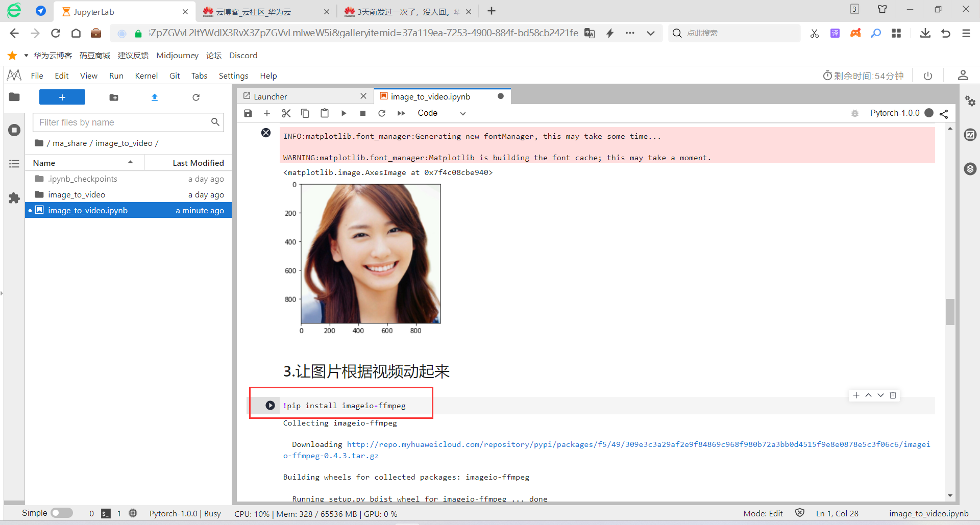Run the pip install imageio-ffmpeg cell
Screen dimensions: 980x525
pyautogui.click(x=270, y=406)
